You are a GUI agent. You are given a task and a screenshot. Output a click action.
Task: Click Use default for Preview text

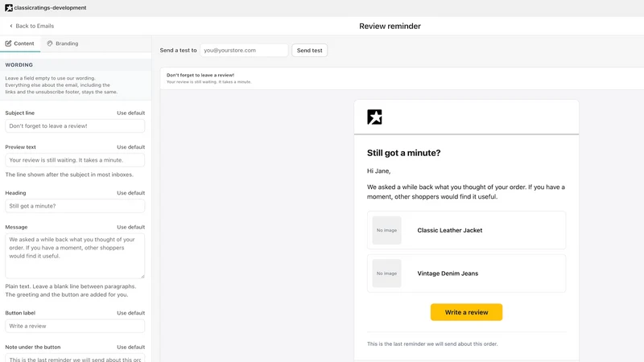coord(130,147)
